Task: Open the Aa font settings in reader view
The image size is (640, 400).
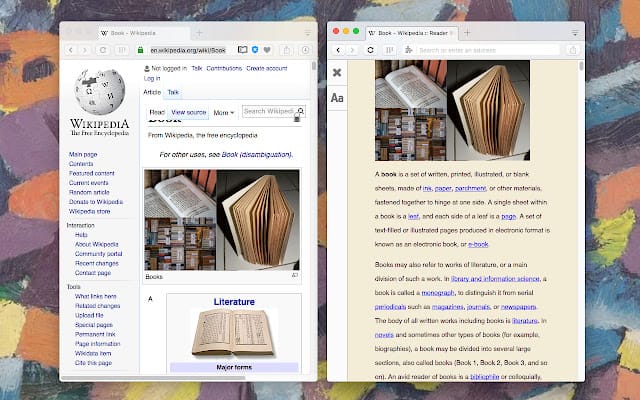Action: click(x=337, y=98)
